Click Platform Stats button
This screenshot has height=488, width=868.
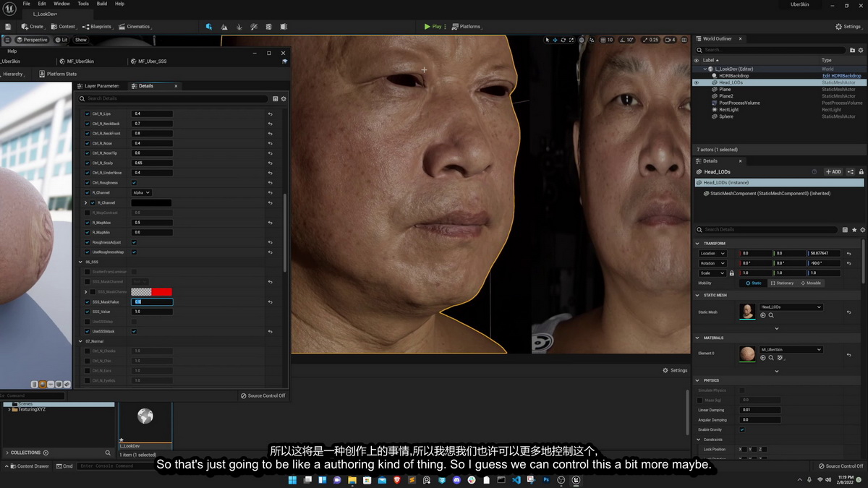click(x=58, y=74)
